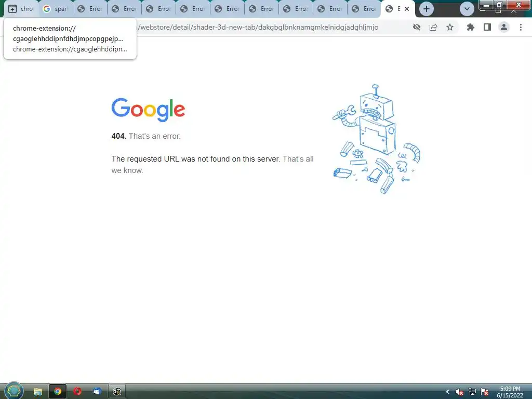Click the share this page icon

pyautogui.click(x=433, y=27)
